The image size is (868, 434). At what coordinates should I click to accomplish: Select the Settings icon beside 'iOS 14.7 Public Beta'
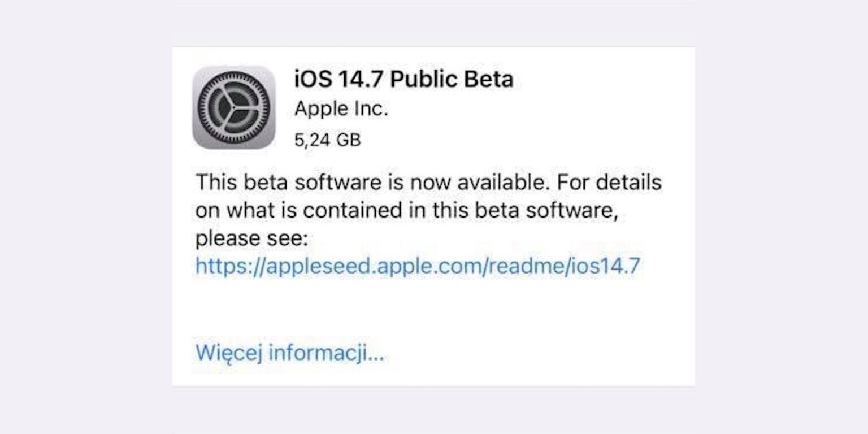click(x=233, y=109)
